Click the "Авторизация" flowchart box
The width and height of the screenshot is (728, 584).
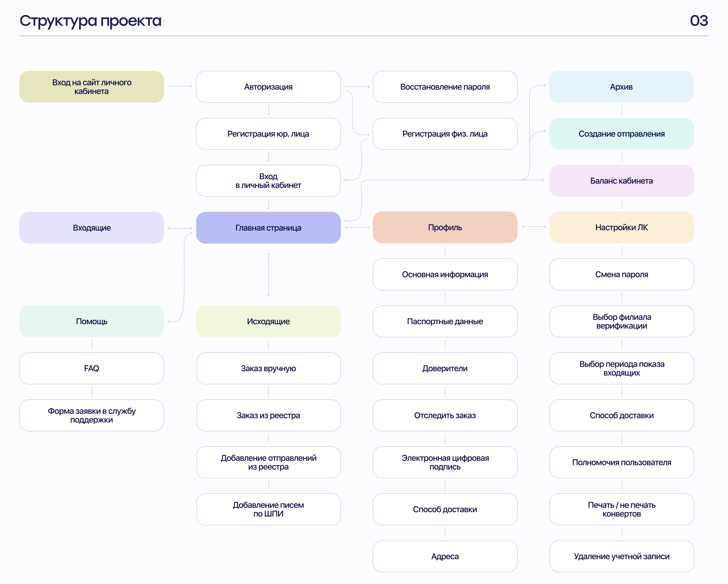tap(268, 87)
